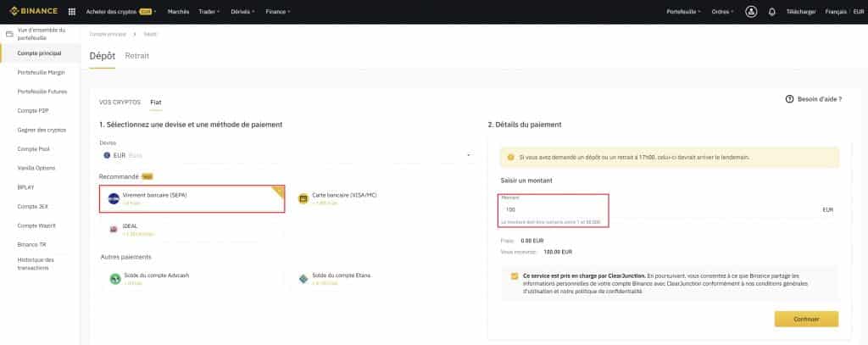Open the Marchés menu item
This screenshot has width=868, height=345.
178,11
